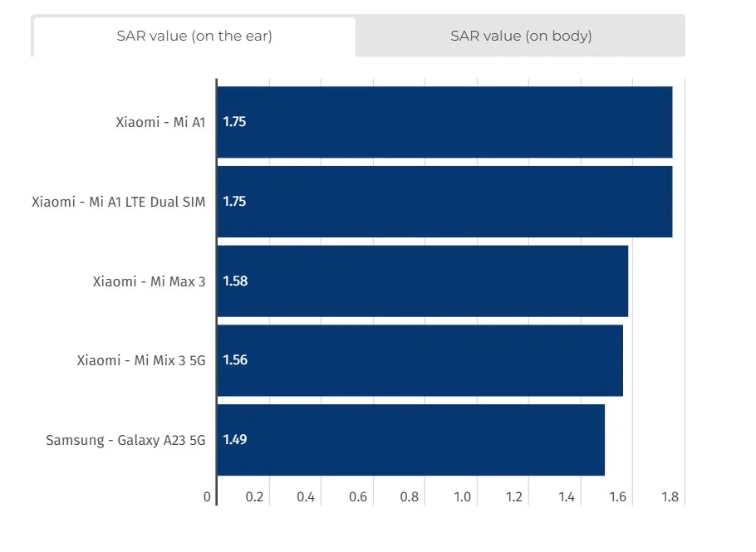The height and width of the screenshot is (552, 756).
Task: Click the 1.58 value on the Mi Max 3 bar
Action: (x=235, y=281)
